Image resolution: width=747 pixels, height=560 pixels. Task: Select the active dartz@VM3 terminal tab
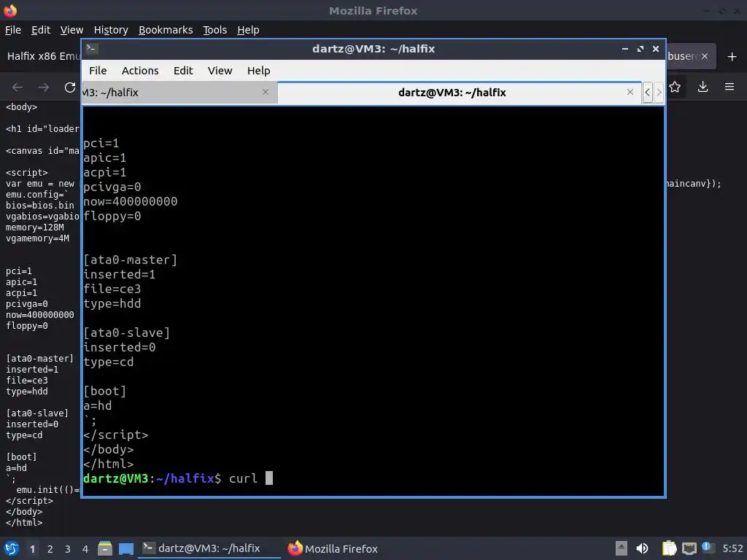pos(451,93)
